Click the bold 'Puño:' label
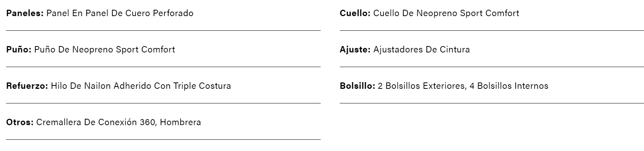Screen dimensions: 644x151 19,49
